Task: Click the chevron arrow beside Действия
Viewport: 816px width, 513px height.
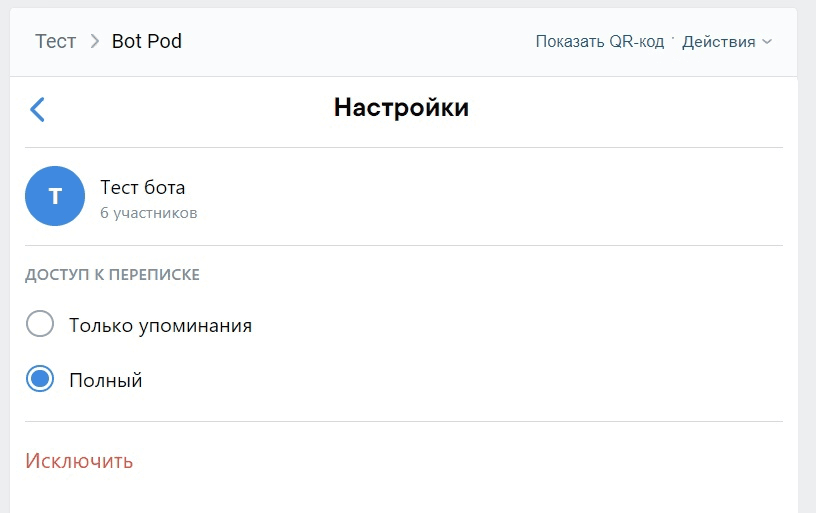Action: pyautogui.click(x=767, y=42)
